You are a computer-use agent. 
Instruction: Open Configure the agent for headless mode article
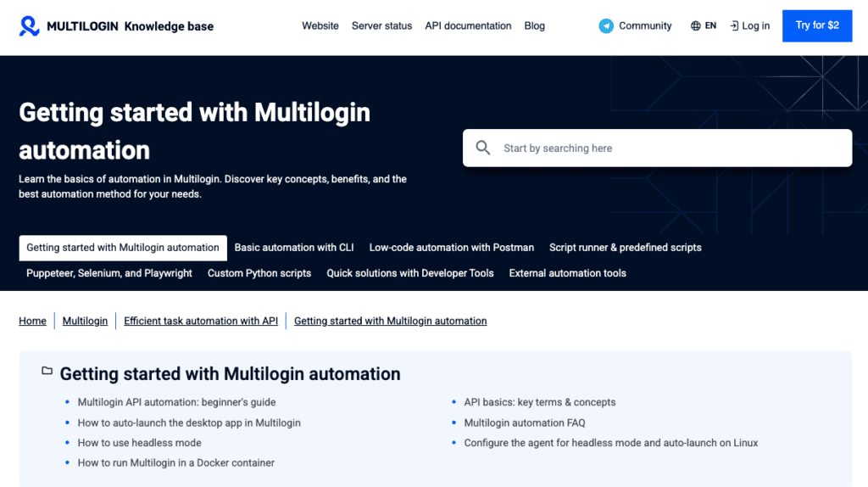[610, 443]
